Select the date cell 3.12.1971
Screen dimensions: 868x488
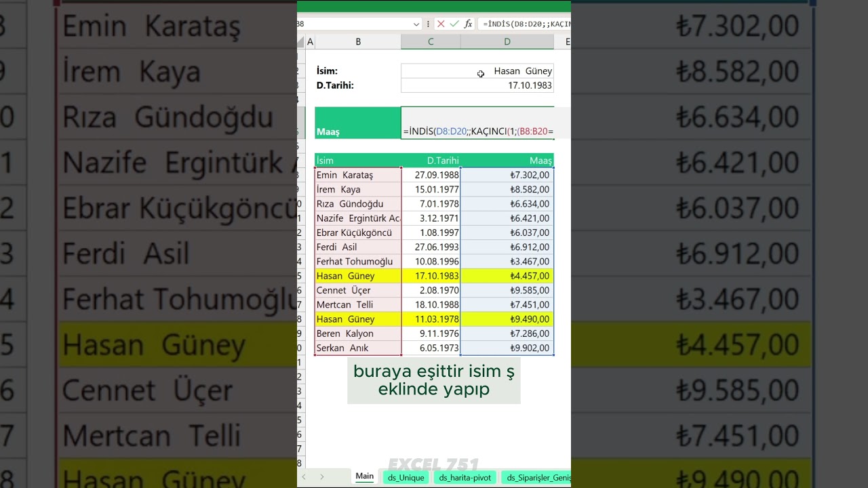tap(431, 218)
